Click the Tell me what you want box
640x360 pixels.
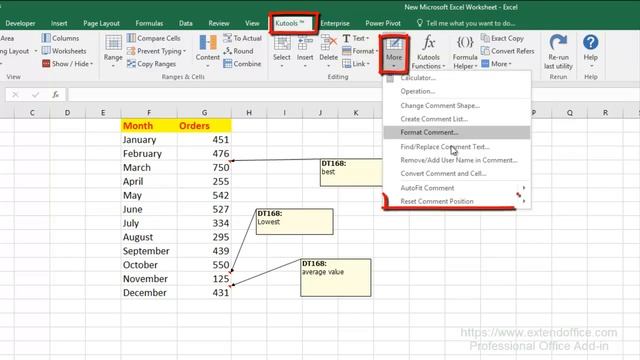(466, 23)
